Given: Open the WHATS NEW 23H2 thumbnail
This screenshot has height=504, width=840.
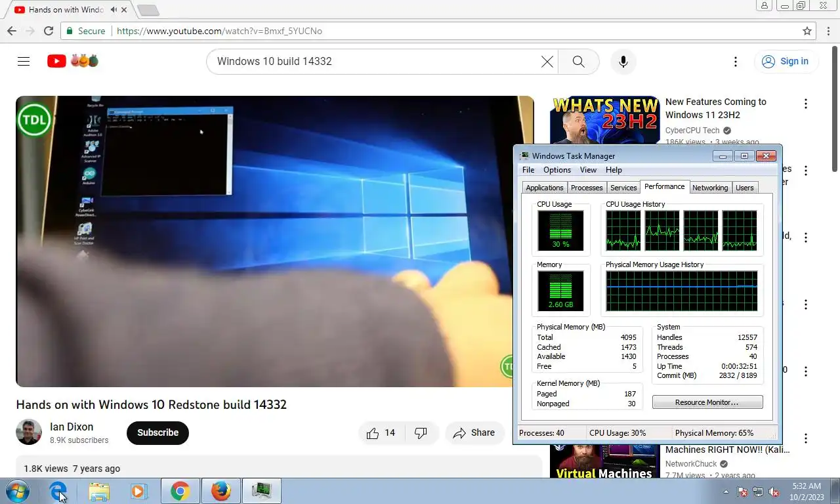Looking at the screenshot, I should point(604,120).
